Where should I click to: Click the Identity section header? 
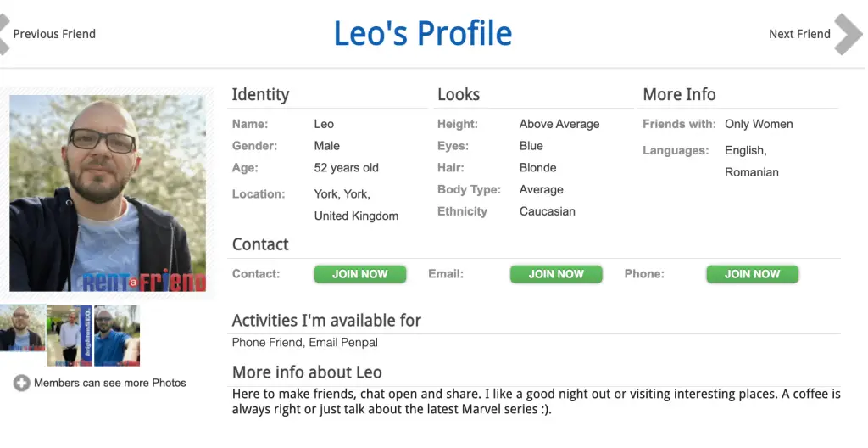(x=260, y=95)
